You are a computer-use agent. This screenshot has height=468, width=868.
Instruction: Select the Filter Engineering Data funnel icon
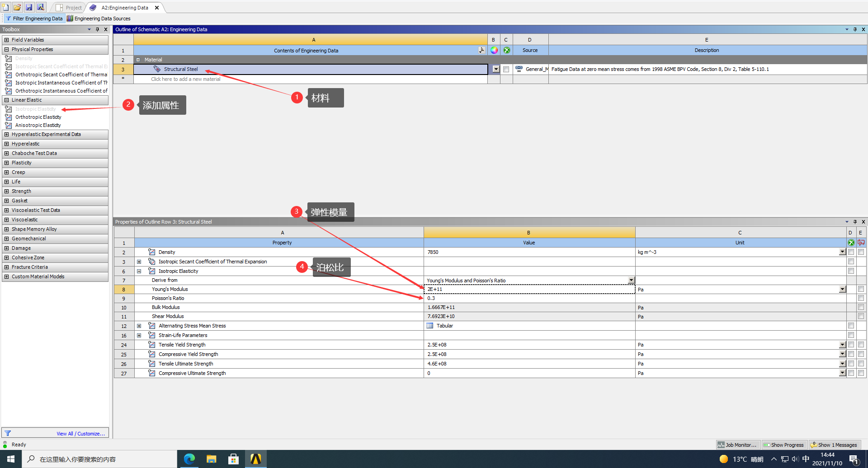pos(8,18)
